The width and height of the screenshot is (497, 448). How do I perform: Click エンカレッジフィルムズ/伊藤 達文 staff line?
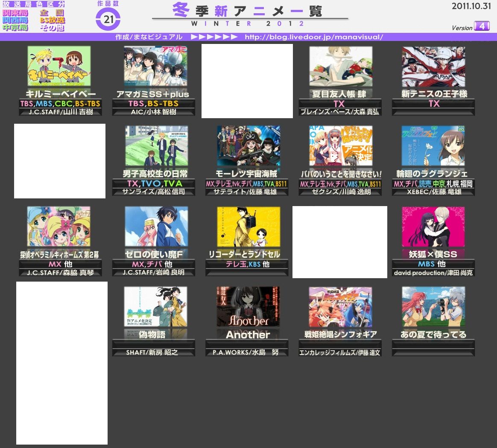point(340,352)
